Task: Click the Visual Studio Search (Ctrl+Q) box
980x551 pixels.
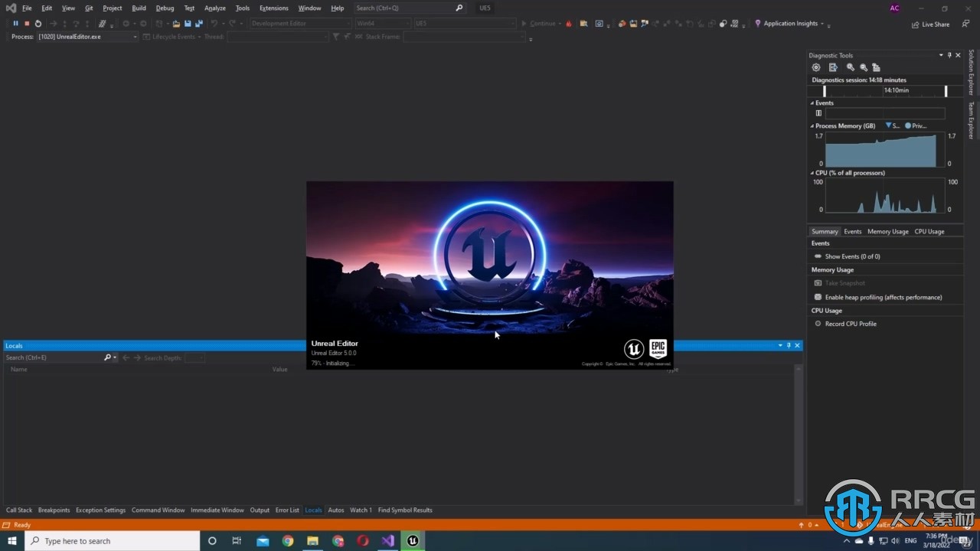Action: click(x=410, y=8)
